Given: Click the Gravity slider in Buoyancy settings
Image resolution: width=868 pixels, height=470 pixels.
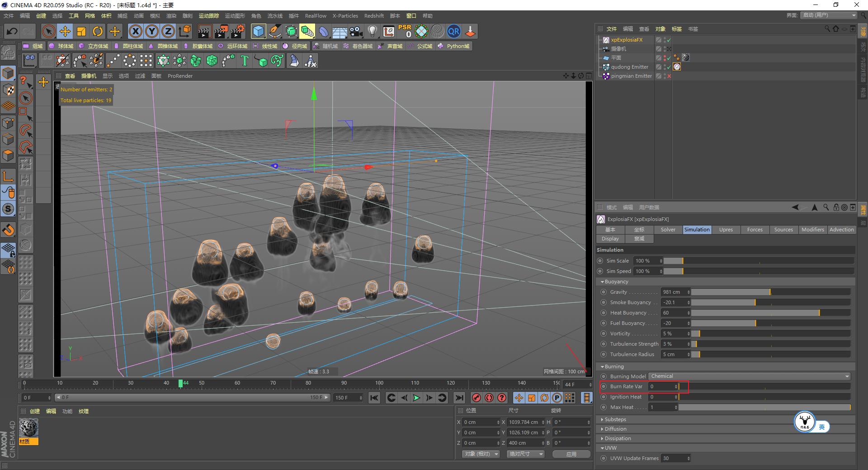Looking at the screenshot, I should 769,292.
